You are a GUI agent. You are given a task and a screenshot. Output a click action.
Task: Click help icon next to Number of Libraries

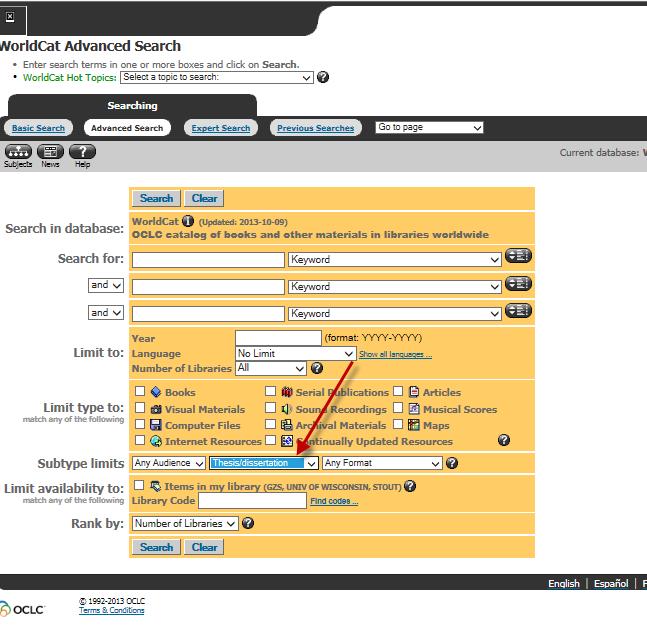317,368
